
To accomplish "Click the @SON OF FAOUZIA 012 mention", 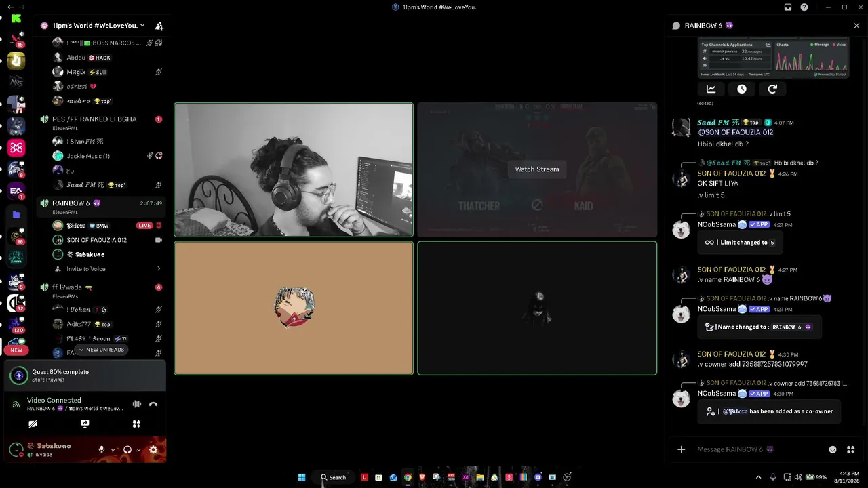I will (x=735, y=132).
